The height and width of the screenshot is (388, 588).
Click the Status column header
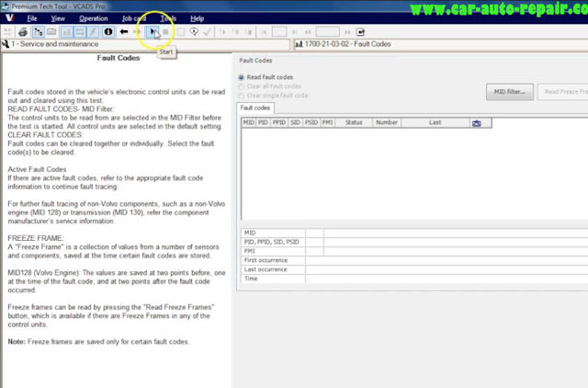354,122
